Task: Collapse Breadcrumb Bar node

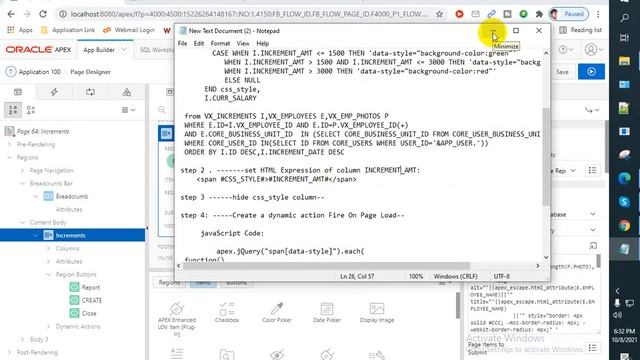Action: tap(22, 184)
